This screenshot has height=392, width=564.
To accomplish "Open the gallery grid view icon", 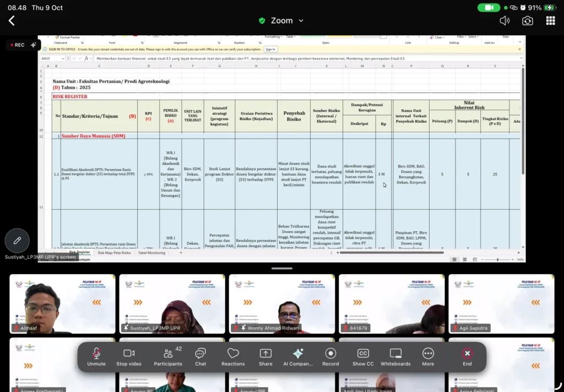I will pos(550,21).
